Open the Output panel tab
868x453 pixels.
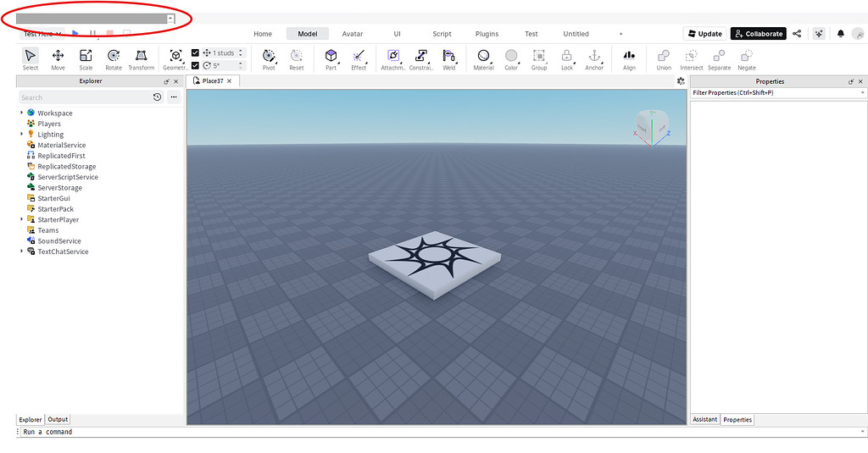coord(58,419)
